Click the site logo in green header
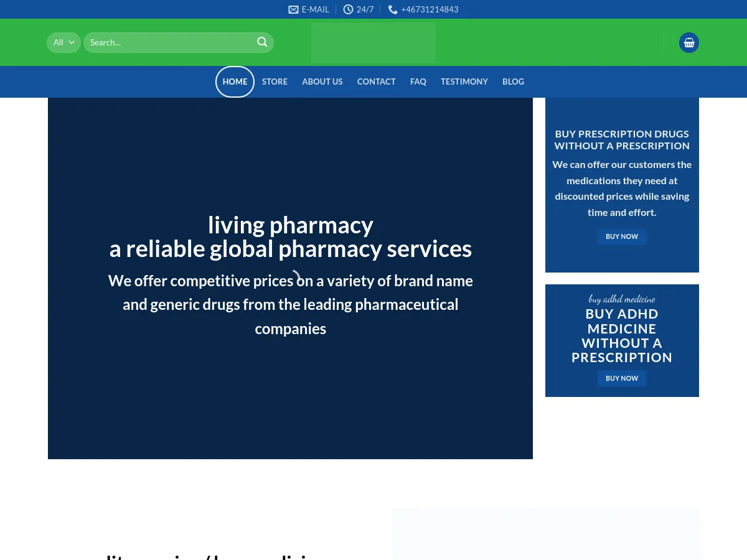This screenshot has width=747, height=560. [x=374, y=42]
